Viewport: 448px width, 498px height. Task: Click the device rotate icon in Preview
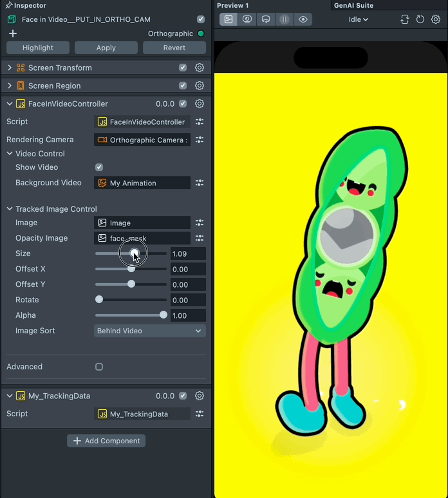404,19
